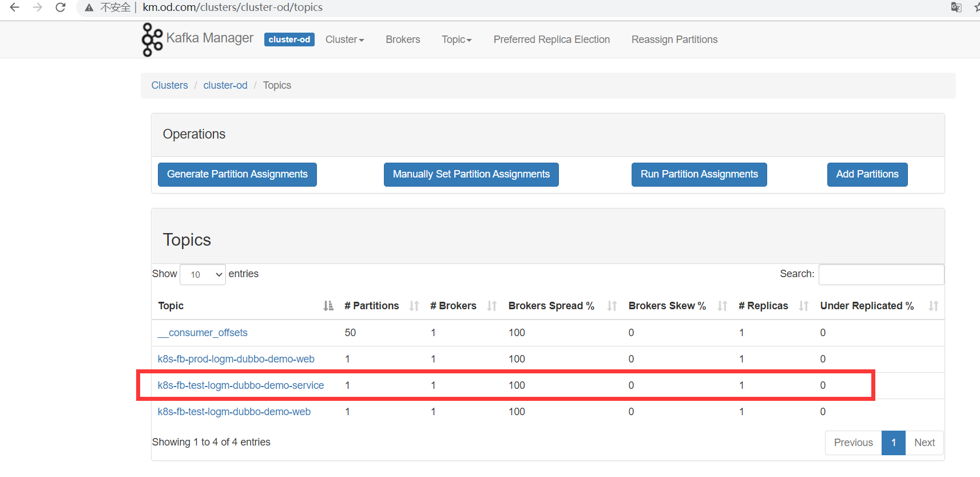Click the # Replicas column header
Viewport: 980px width, 477px height.
(x=763, y=306)
